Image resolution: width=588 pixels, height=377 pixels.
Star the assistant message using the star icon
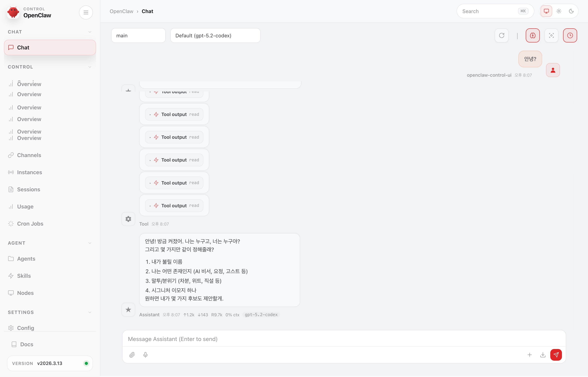point(128,309)
